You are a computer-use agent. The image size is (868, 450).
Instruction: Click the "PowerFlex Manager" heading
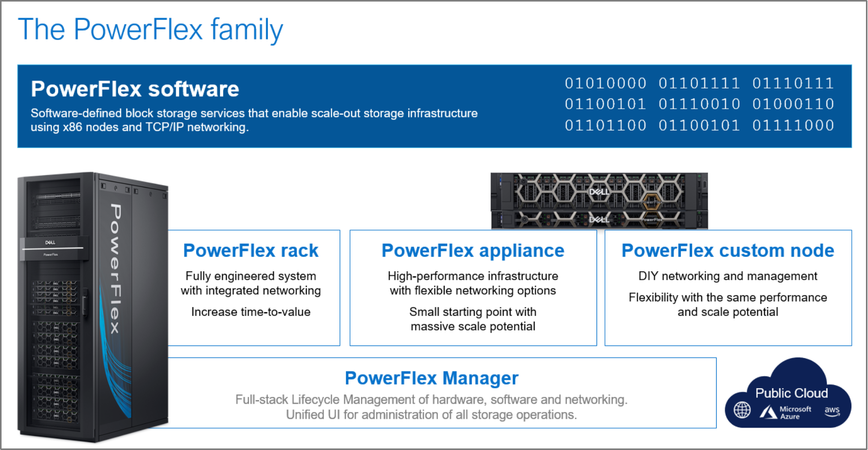coord(432,378)
